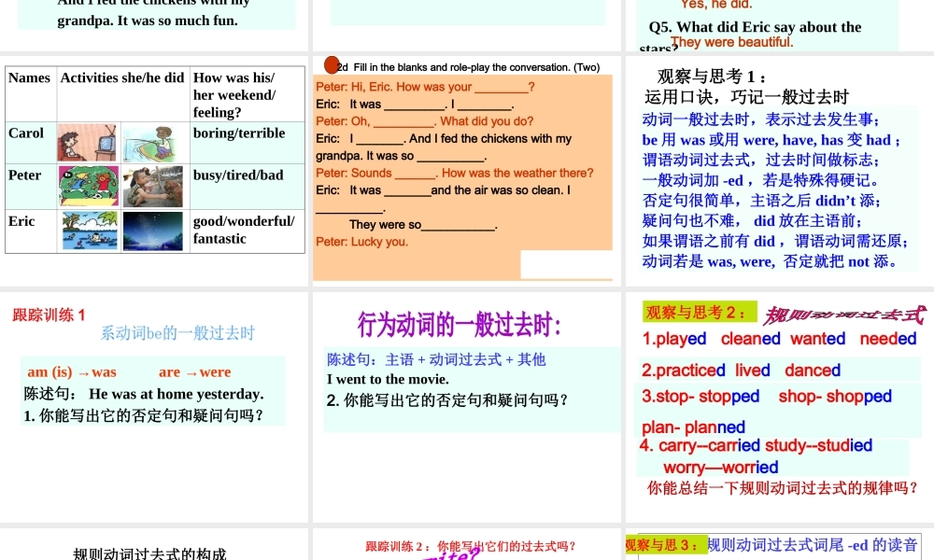Click the line 'be 用 was 或用 were, have, has 变 had'

[771, 140]
